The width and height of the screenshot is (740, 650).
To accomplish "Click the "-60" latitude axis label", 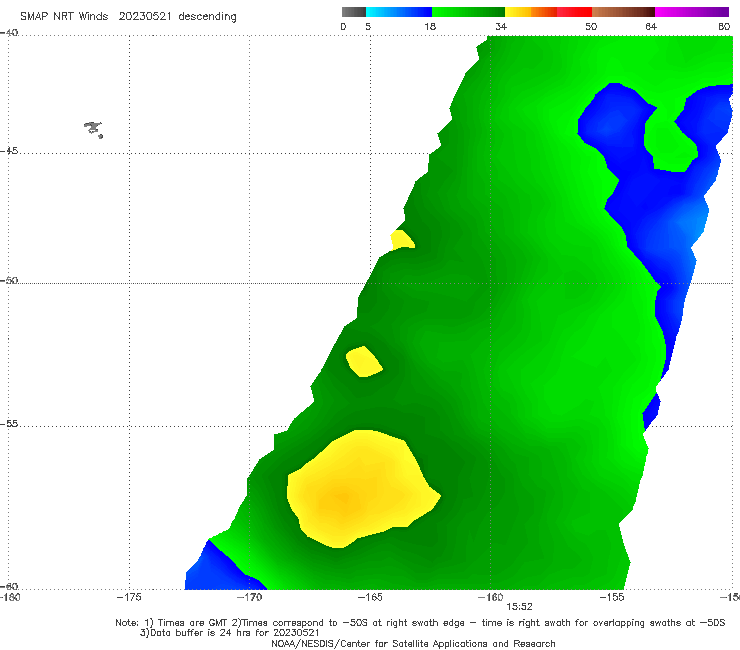I will (x=8, y=586).
